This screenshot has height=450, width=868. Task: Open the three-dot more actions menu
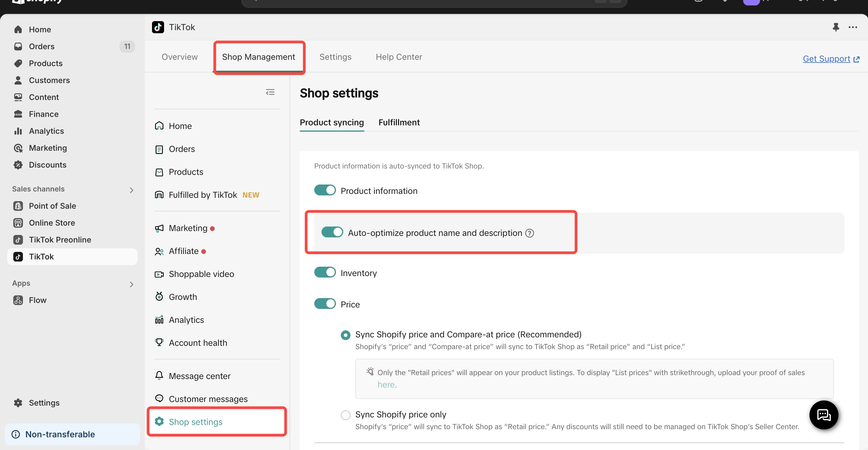click(853, 27)
